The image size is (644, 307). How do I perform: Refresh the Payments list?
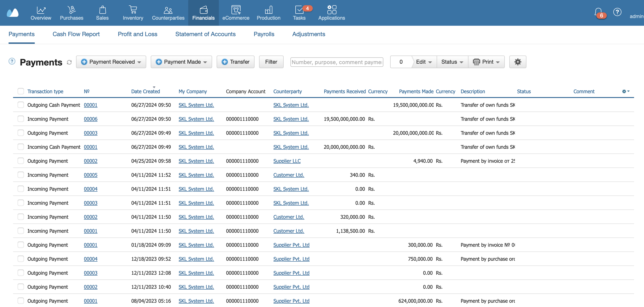click(69, 62)
